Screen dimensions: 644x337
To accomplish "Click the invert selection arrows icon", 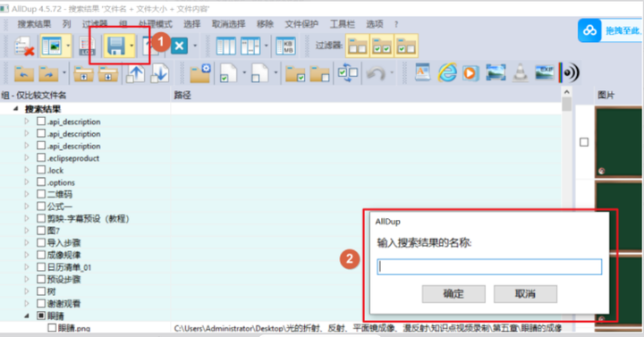I will pyautogui.click(x=347, y=73).
